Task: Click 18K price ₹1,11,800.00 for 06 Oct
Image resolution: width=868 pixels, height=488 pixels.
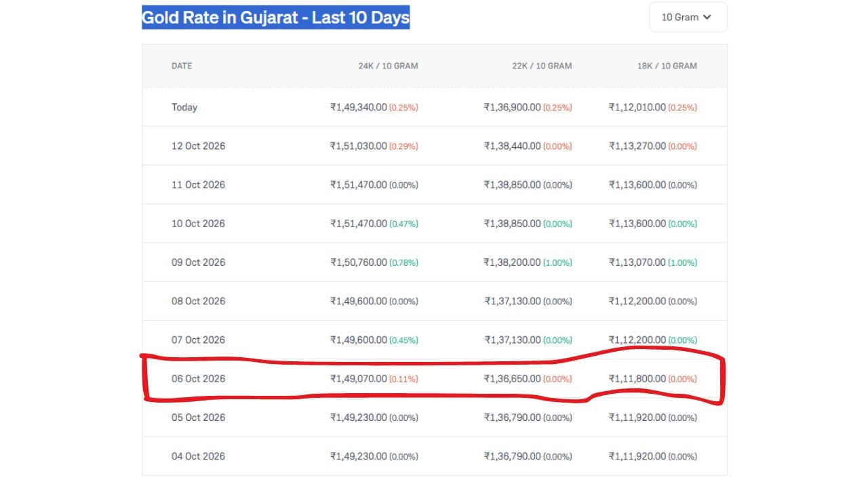Action: pyautogui.click(x=637, y=378)
